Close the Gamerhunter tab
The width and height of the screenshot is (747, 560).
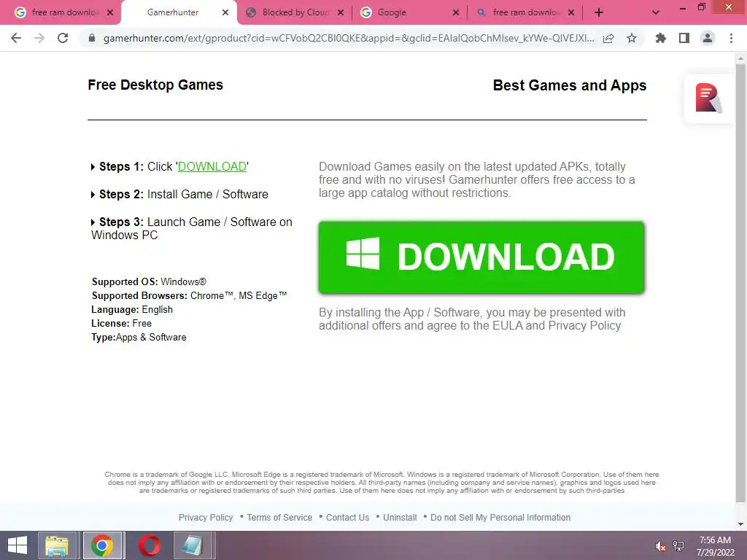[225, 12]
